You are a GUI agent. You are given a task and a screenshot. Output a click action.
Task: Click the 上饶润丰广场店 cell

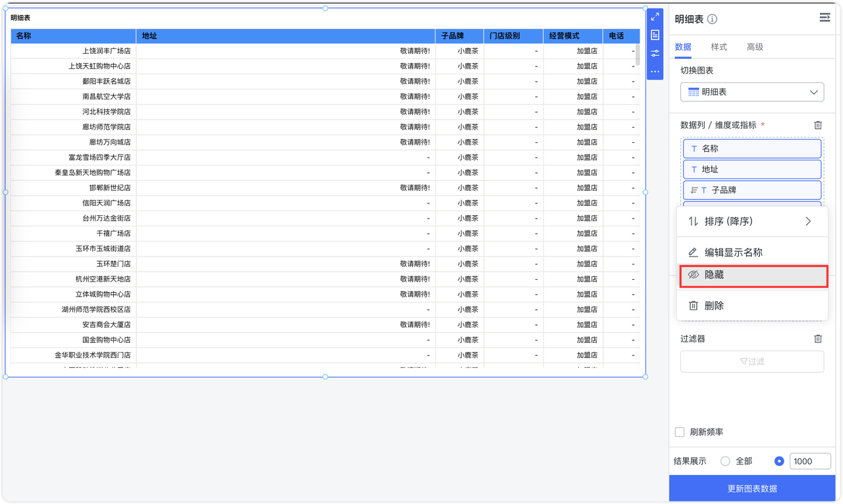point(73,51)
